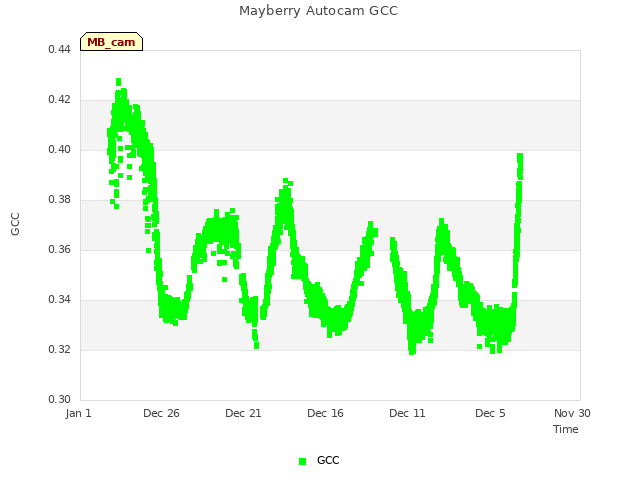This screenshot has height=480, width=640.
Task: Click the chart title Mayberry Autocam GCC
Action: (318, 11)
